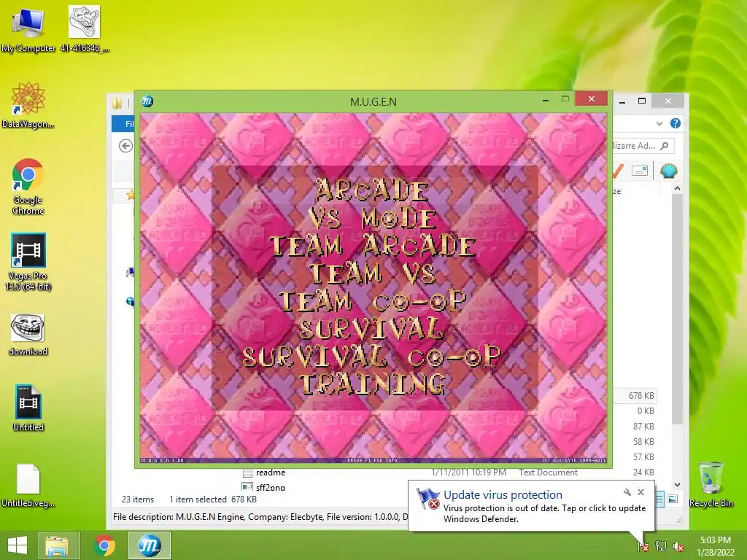The image size is (747, 560).
Task: Choose VS MODE in the game menu
Action: pyautogui.click(x=371, y=219)
